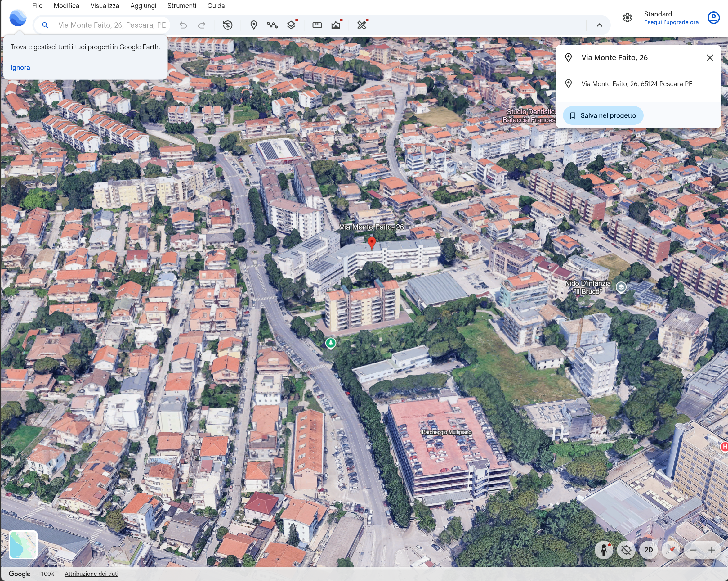
Task: Open the measure distance ruler tool
Action: [317, 25]
